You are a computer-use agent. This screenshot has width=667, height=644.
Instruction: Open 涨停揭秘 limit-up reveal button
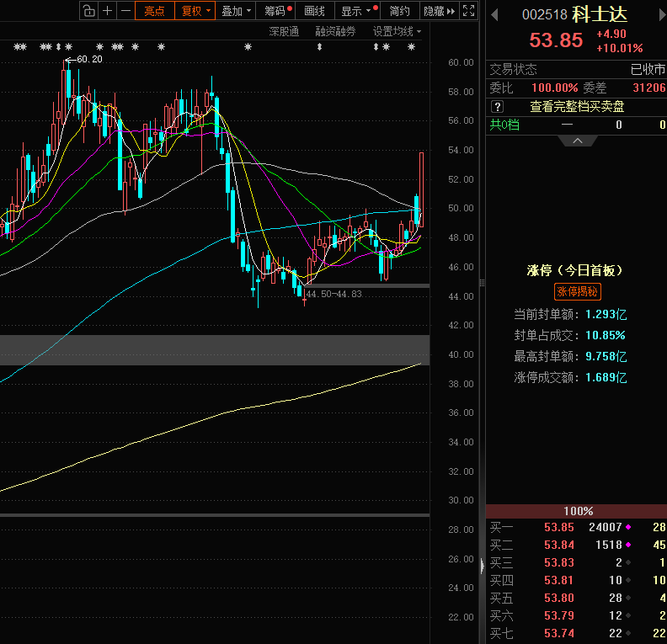pos(577,291)
